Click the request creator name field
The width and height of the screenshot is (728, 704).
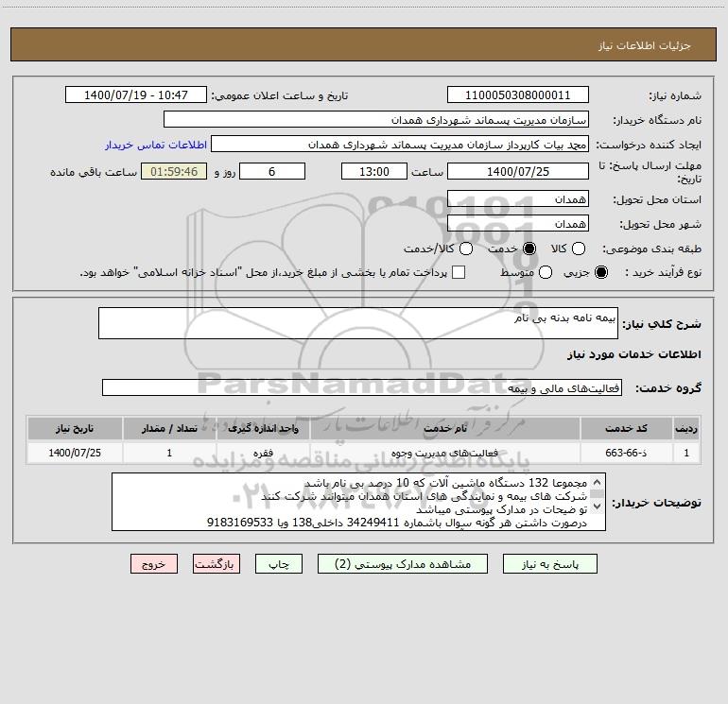pyautogui.click(x=400, y=145)
